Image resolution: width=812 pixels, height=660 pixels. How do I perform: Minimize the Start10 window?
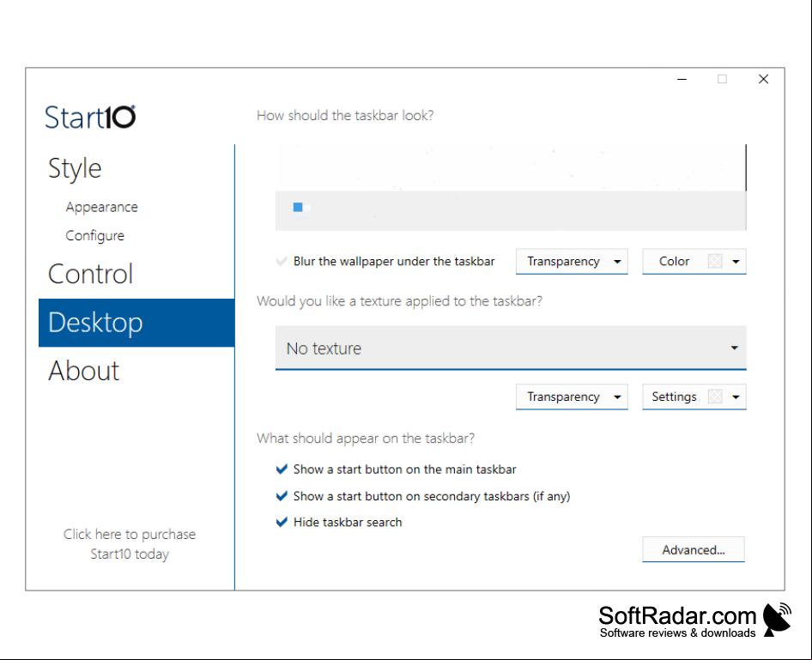pyautogui.click(x=682, y=79)
